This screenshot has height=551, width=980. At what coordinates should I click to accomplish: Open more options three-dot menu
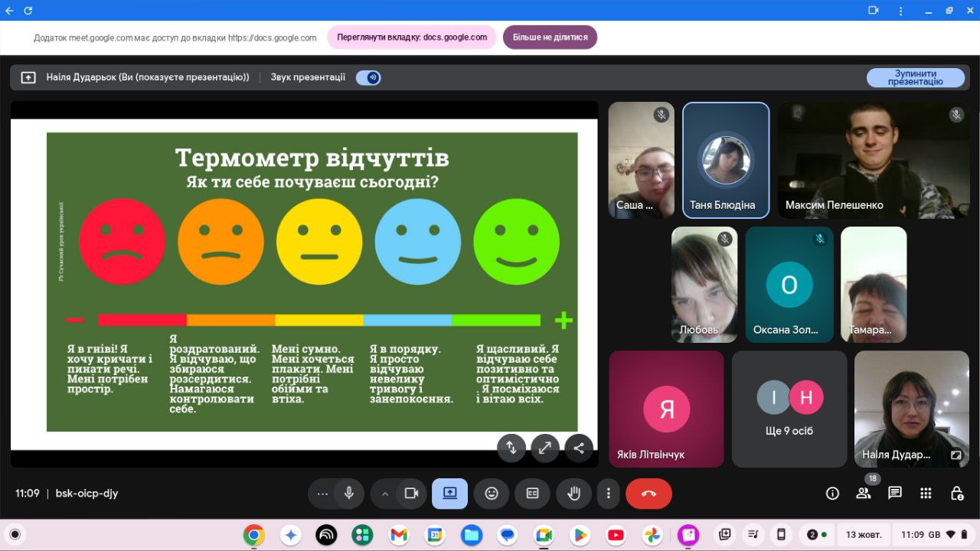[608, 494]
